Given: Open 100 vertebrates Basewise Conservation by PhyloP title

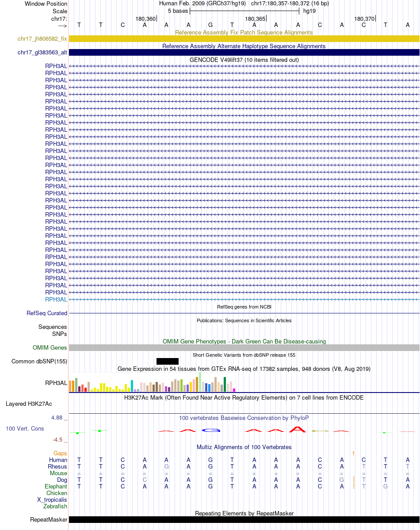Looking at the screenshot, I should click(244, 418).
